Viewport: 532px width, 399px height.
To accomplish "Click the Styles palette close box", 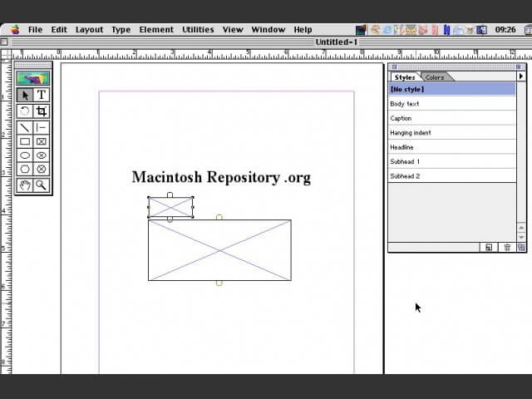I will click(394, 66).
